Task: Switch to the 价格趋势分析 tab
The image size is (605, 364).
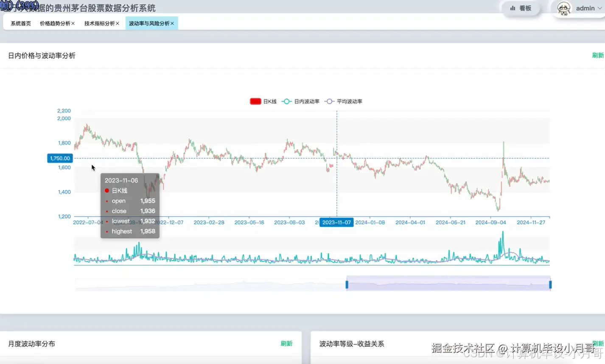Action: pos(55,23)
